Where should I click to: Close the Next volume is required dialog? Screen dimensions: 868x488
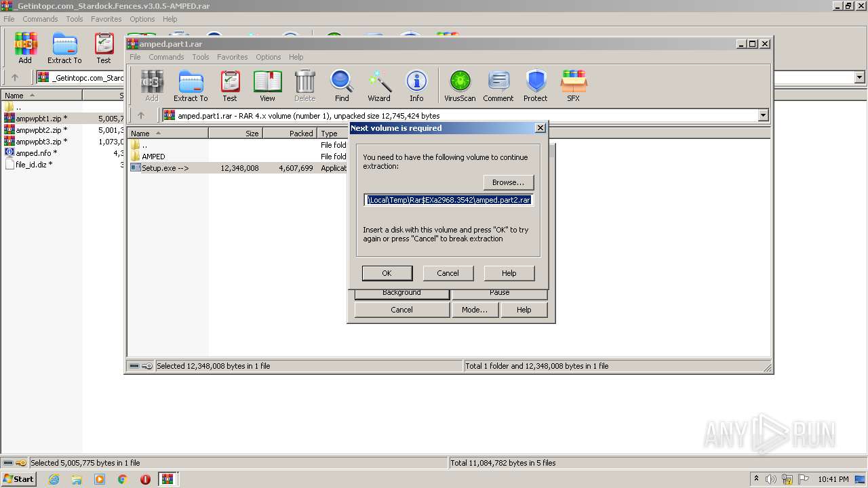click(x=540, y=127)
